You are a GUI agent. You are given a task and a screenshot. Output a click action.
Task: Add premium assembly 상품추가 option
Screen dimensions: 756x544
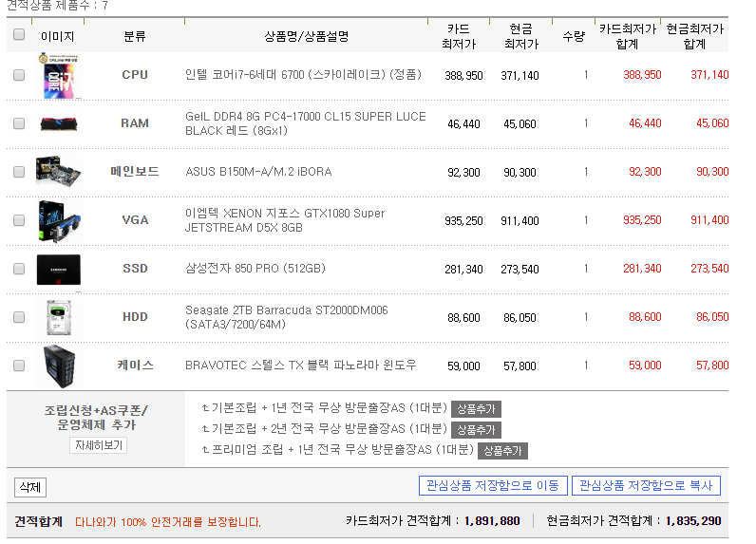click(x=502, y=451)
